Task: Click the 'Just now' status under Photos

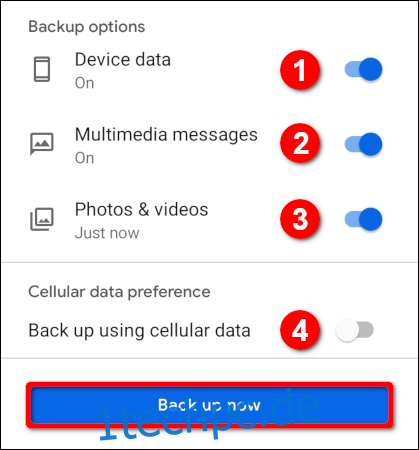Action: (107, 233)
